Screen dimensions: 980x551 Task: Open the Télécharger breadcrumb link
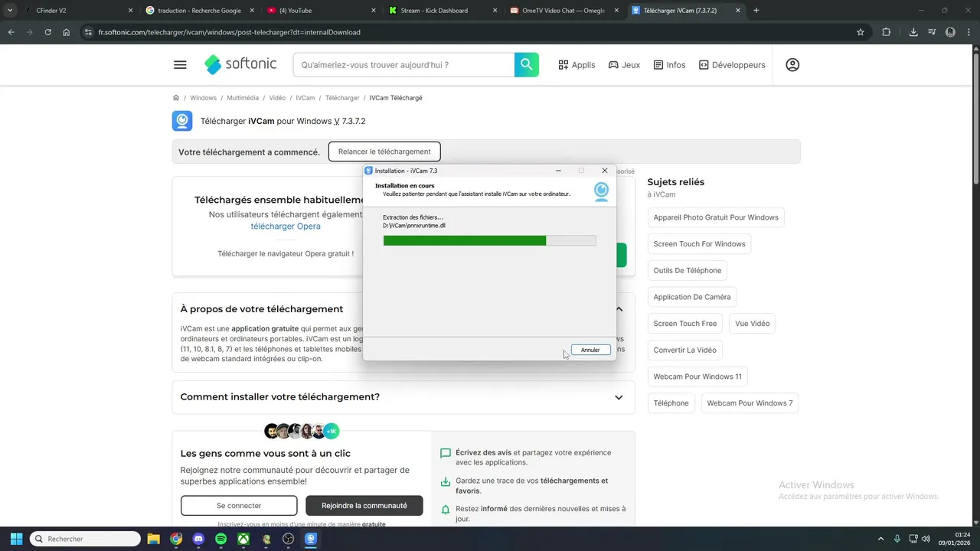pos(342,98)
